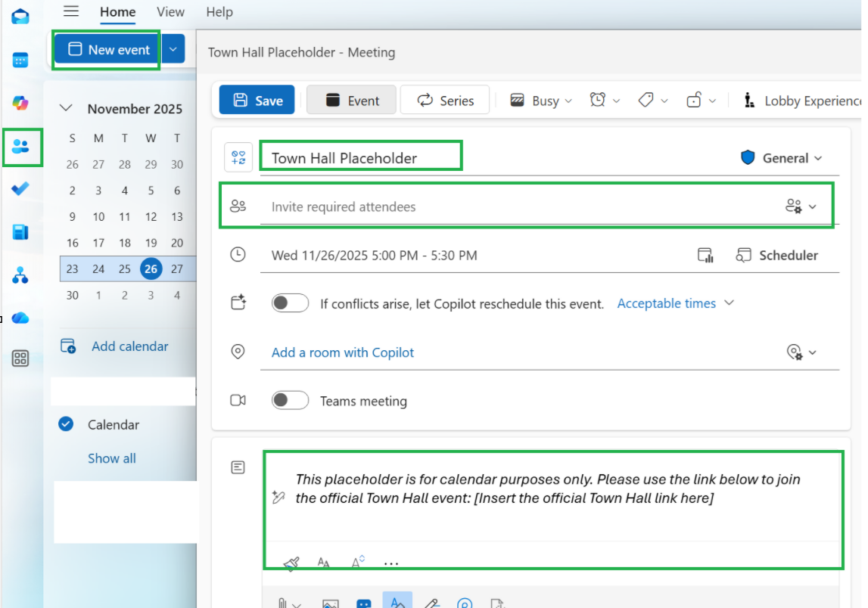Image resolution: width=868 pixels, height=608 pixels.
Task: Select the Series recurrence option
Action: click(445, 100)
